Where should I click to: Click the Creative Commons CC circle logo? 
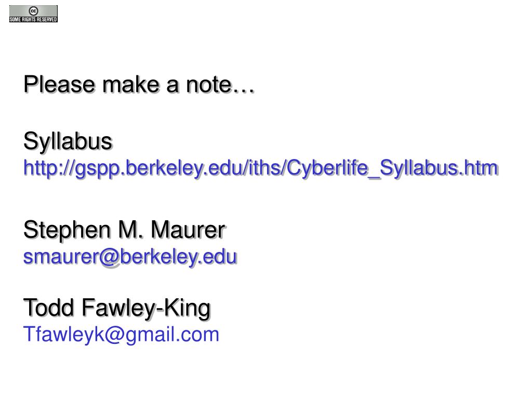tap(33, 10)
